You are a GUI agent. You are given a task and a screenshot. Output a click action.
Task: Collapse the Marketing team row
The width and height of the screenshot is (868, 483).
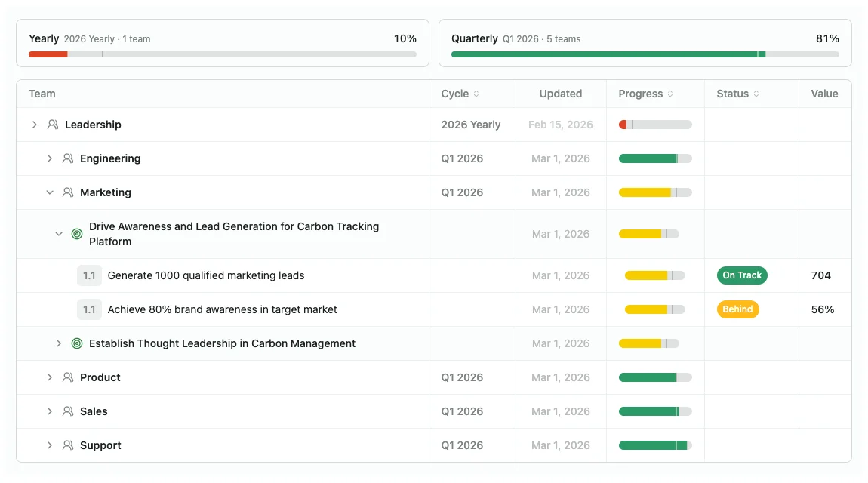point(50,192)
